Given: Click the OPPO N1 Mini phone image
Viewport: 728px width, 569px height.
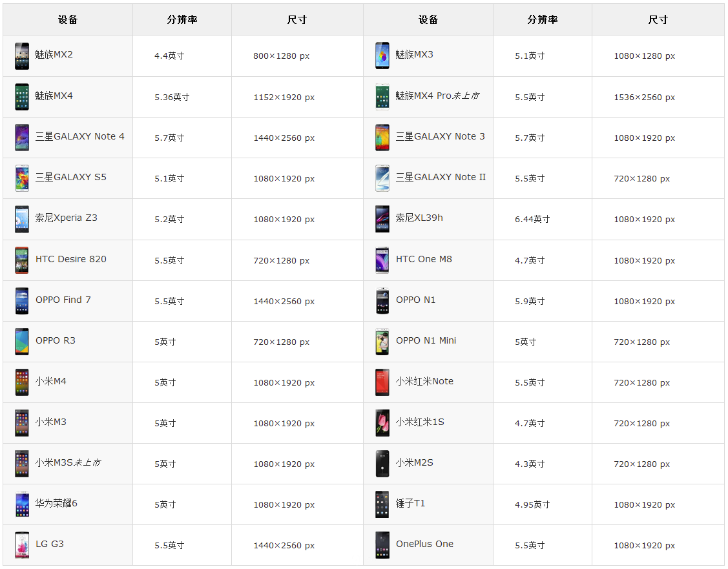Looking at the screenshot, I should pos(382,342).
